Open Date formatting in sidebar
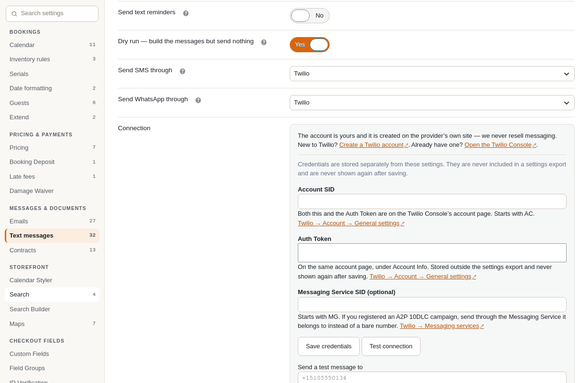This screenshot has height=383, width=588. point(52,88)
